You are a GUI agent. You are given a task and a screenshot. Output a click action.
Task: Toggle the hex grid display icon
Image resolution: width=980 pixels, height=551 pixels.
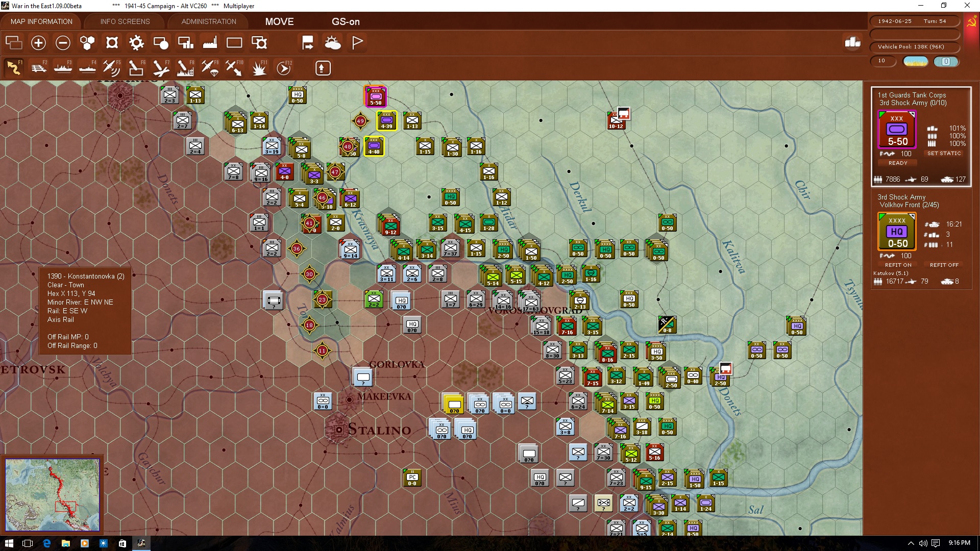click(x=87, y=43)
